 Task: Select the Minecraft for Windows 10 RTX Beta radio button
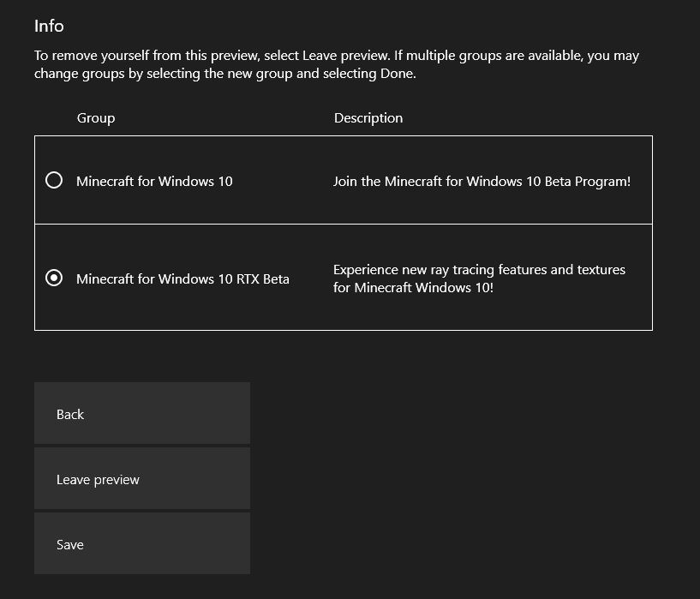click(x=54, y=279)
